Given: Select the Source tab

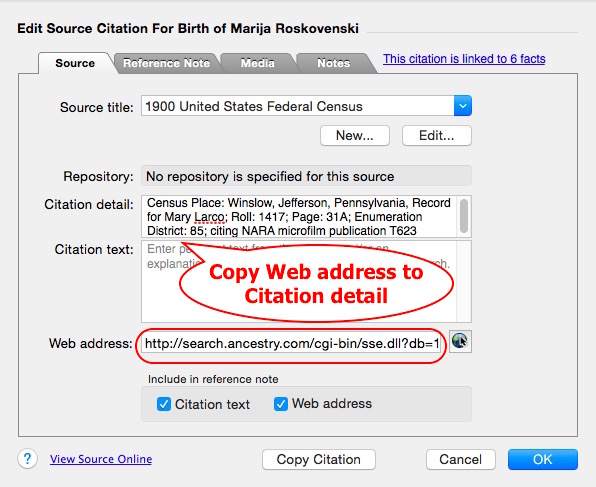Looking at the screenshot, I should click(x=75, y=63).
